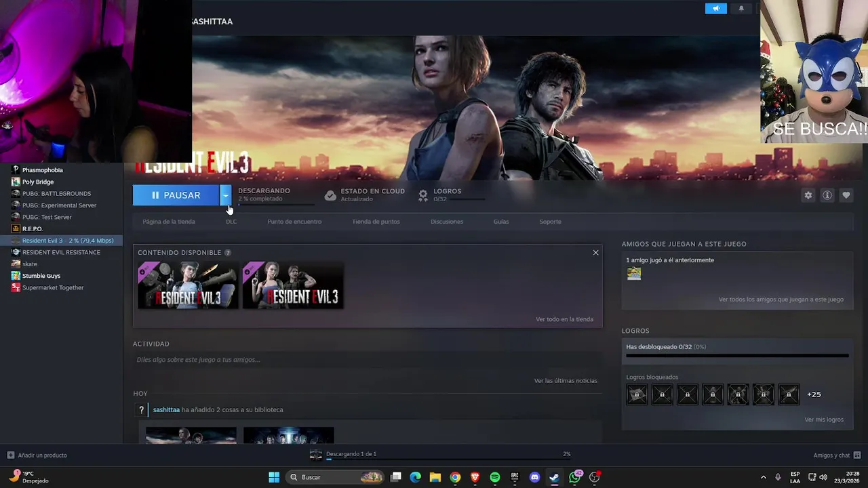Click the achievements gear icon beside Logros
Screen dimensions: 868x488
coord(423,195)
